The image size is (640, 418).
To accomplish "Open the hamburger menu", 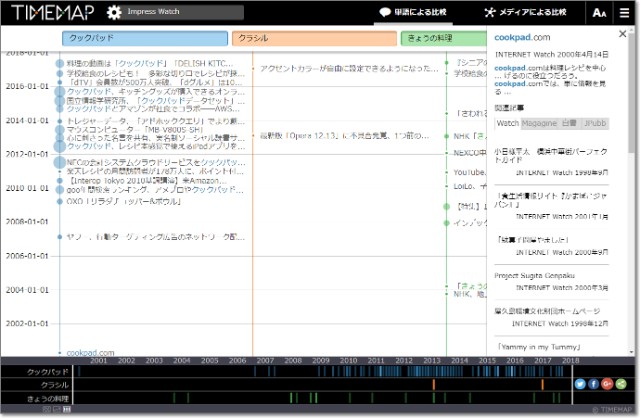I will [625, 13].
